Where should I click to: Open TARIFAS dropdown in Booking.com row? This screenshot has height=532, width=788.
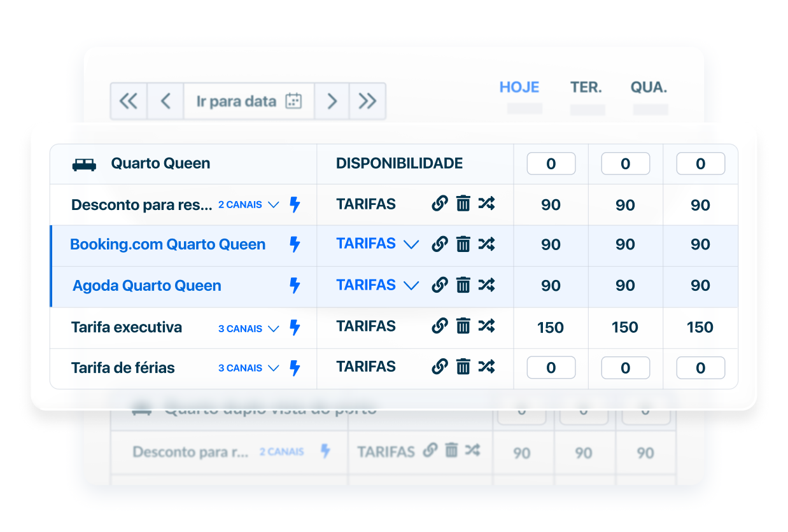pos(411,244)
